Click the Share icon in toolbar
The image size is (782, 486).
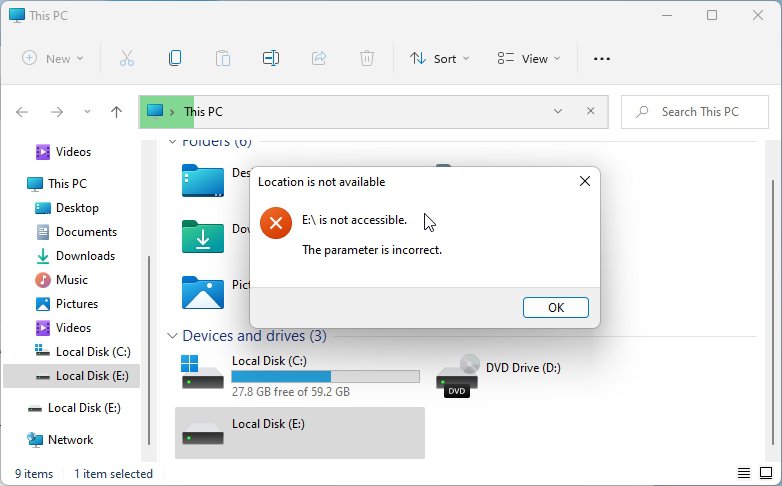pos(319,58)
